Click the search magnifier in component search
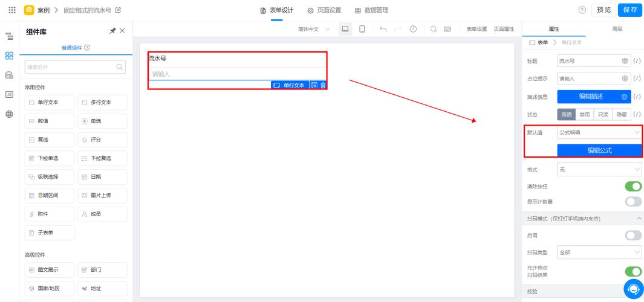 click(x=120, y=67)
